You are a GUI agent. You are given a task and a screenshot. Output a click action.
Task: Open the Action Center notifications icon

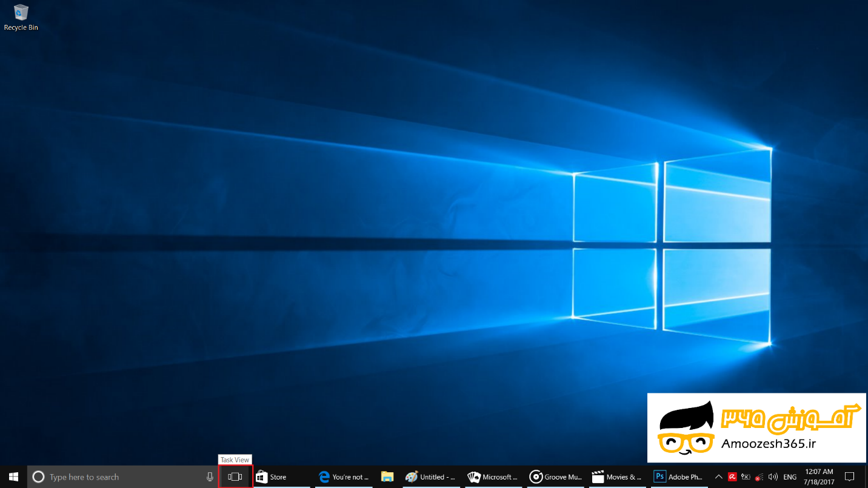tap(849, 477)
